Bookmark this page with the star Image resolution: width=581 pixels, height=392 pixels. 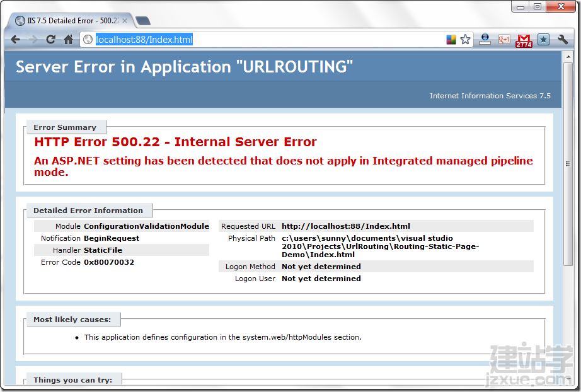pos(466,39)
